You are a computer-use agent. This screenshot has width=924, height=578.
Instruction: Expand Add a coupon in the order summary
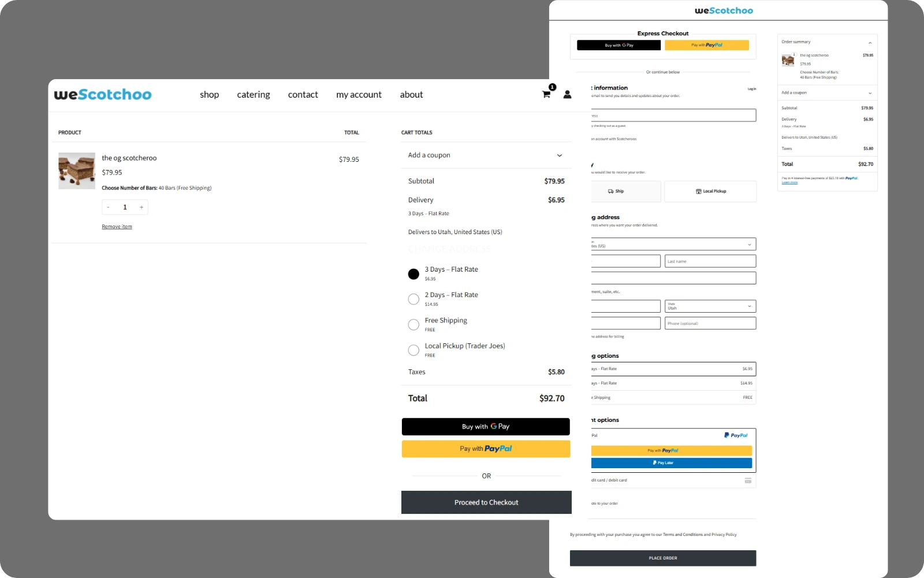[x=827, y=93]
